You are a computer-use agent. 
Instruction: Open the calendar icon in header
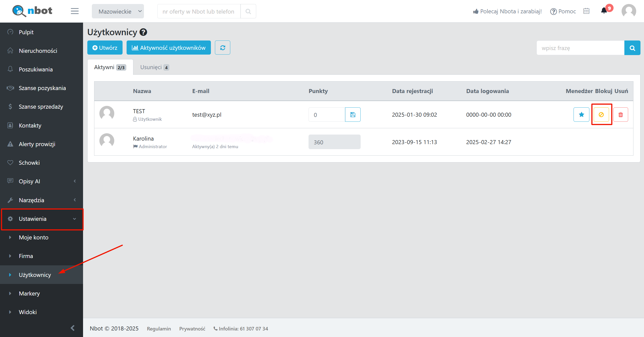(x=586, y=11)
